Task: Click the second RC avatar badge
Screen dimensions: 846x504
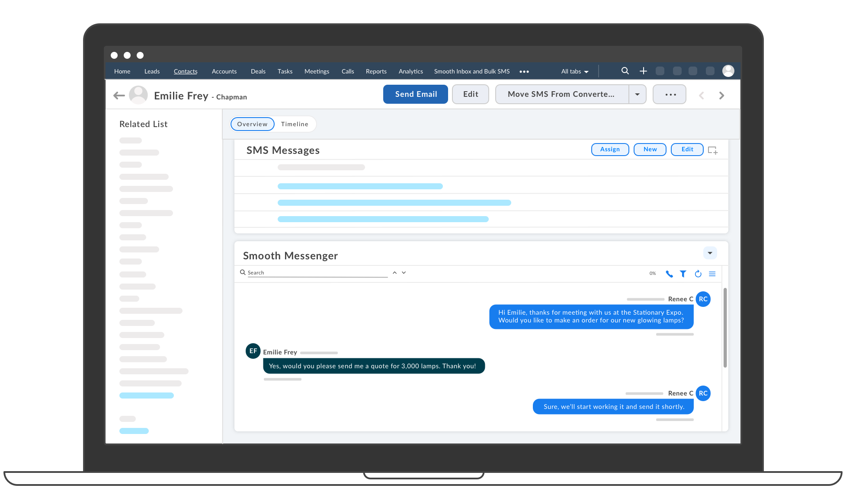Action: [703, 393]
